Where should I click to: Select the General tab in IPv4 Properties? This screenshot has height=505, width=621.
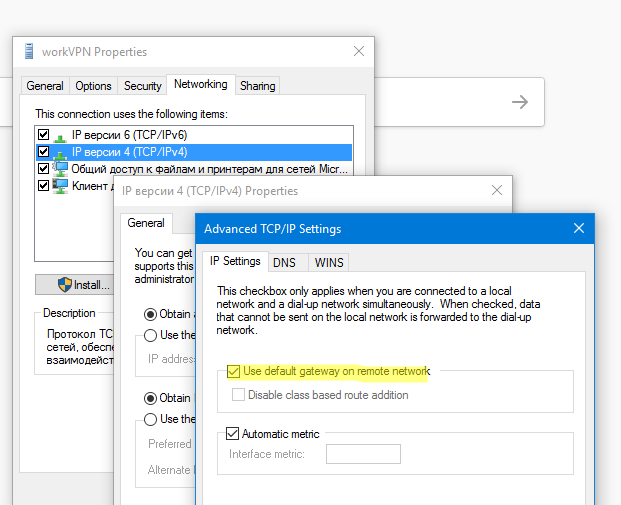coord(146,223)
